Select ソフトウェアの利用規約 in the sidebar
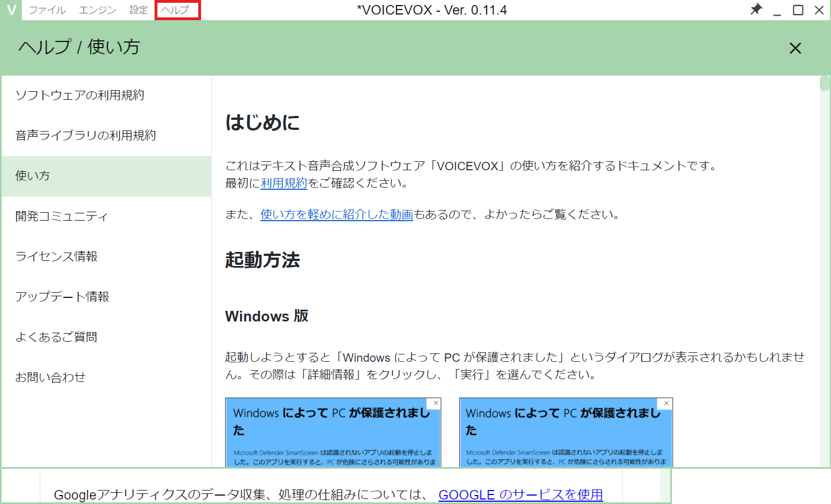831x504 pixels. tap(106, 95)
